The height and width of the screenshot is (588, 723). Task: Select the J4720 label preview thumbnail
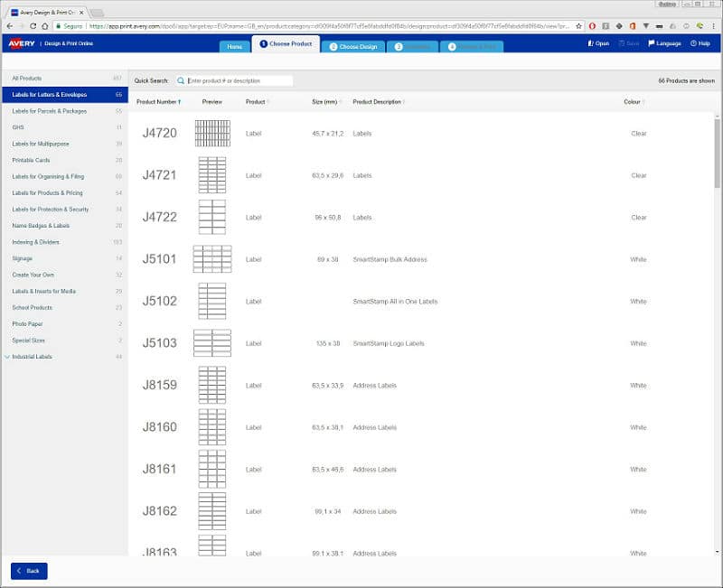212,133
